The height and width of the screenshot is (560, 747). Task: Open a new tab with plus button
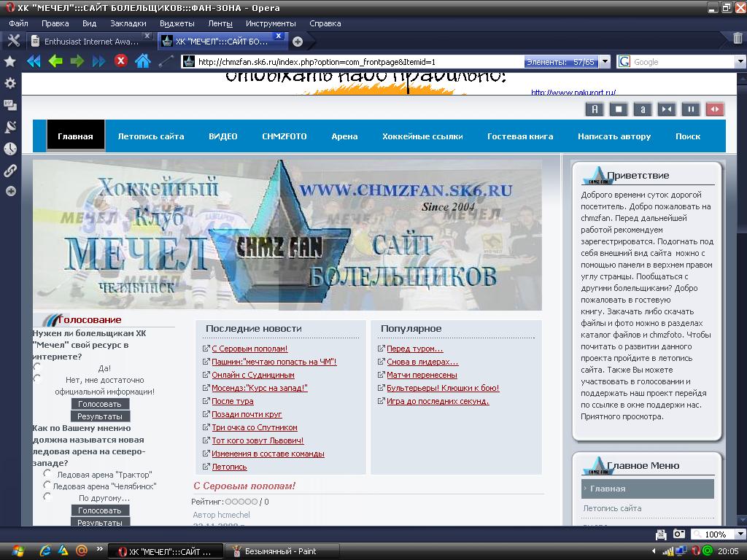pos(298,42)
